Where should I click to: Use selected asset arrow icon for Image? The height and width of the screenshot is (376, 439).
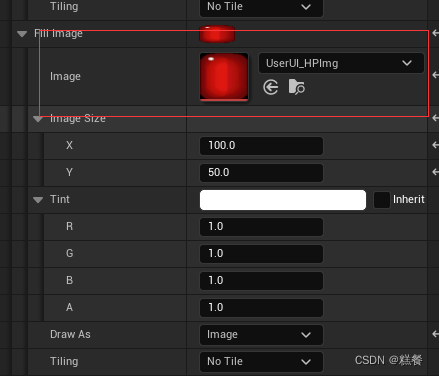270,87
